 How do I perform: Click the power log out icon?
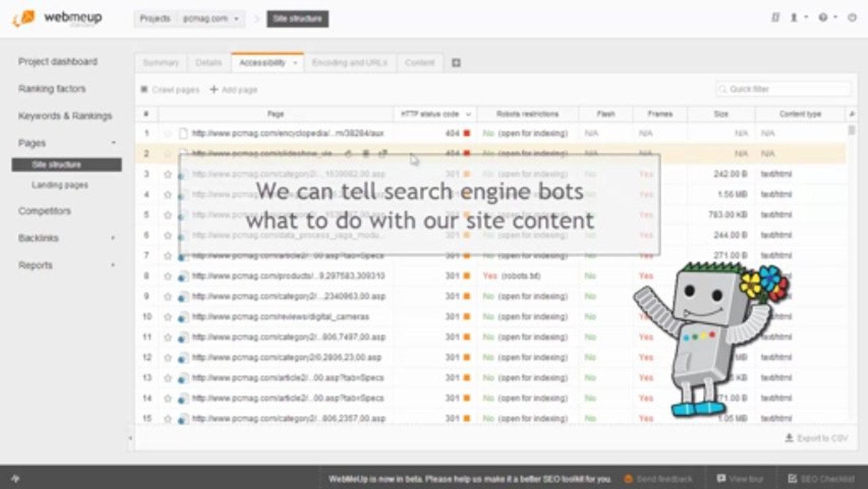852,18
